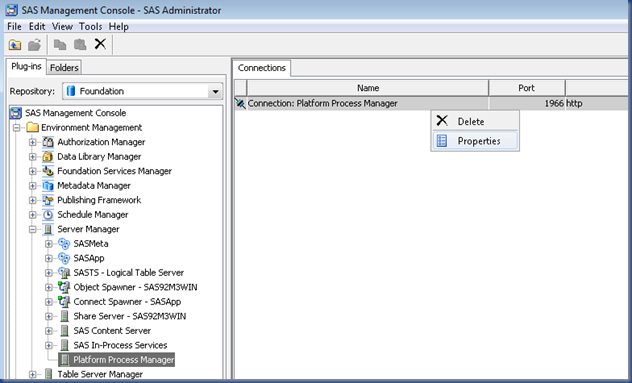This screenshot has height=383, width=632.
Task: Expand the Schedule Manager node
Action: pyautogui.click(x=33, y=215)
